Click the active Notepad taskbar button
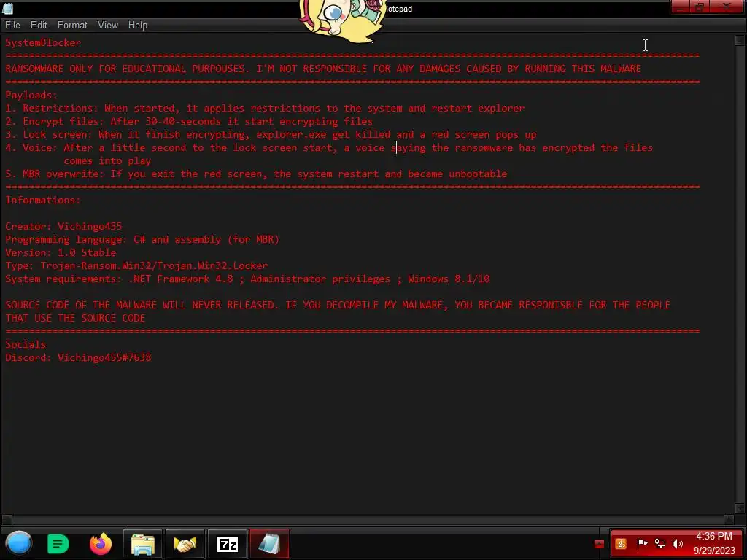The height and width of the screenshot is (560, 747). point(269,544)
